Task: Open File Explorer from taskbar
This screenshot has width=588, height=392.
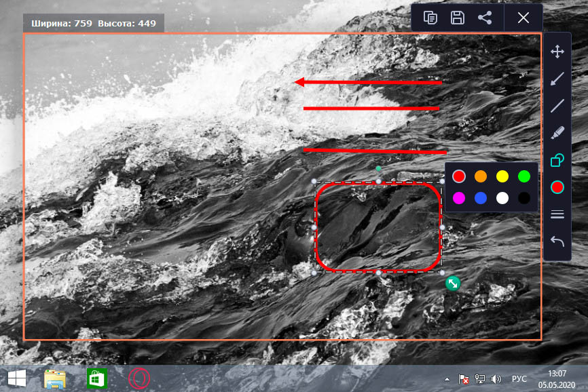Action: point(55,378)
